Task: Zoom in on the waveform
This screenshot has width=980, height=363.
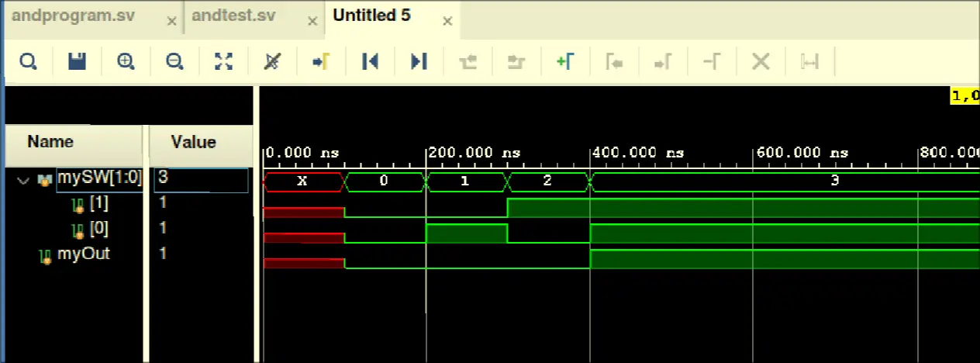Action: (x=126, y=62)
